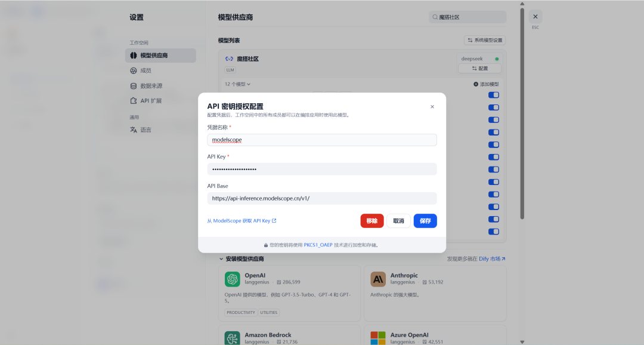Open the PKCS1_OAEP encryption link
644x345 pixels.
318,245
